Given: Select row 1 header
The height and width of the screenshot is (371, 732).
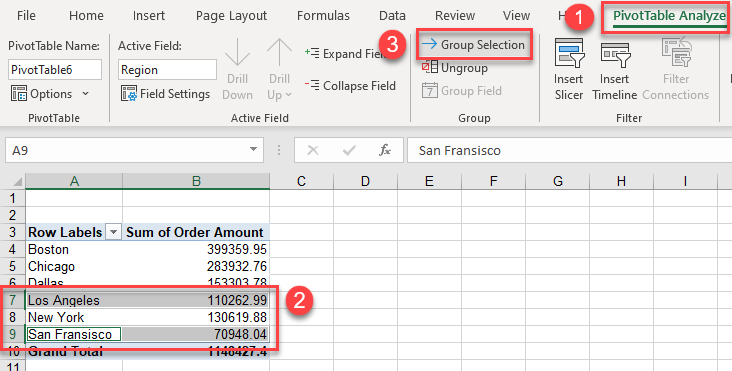Looking at the screenshot, I should click(x=13, y=198).
